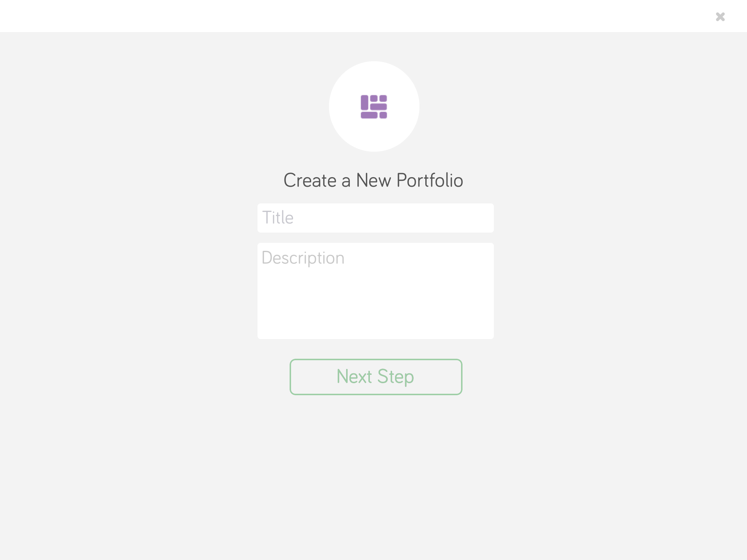Click inside the Title input field

[375, 218]
